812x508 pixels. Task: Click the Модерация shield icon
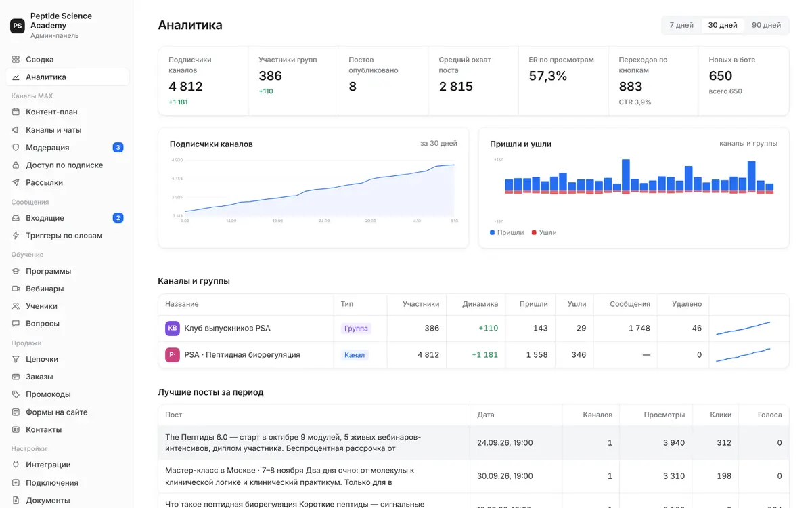[x=16, y=147]
